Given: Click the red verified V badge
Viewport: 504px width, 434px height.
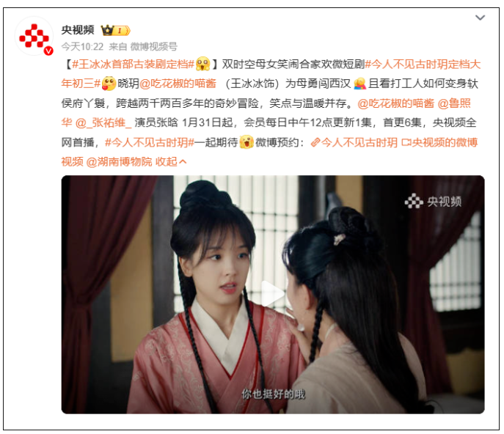Looking at the screenshot, I should (x=48, y=51).
